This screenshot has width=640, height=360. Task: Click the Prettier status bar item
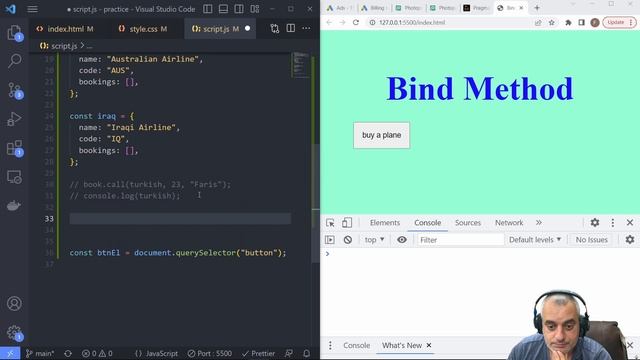[x=258, y=353]
